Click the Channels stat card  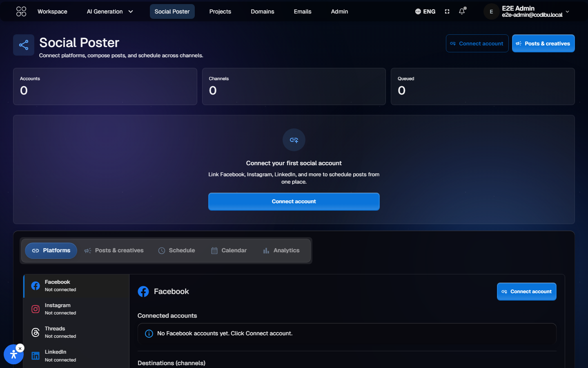(294, 86)
